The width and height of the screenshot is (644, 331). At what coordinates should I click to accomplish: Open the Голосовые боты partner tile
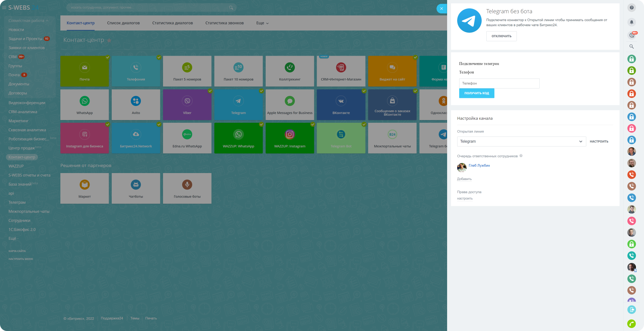[x=187, y=188]
